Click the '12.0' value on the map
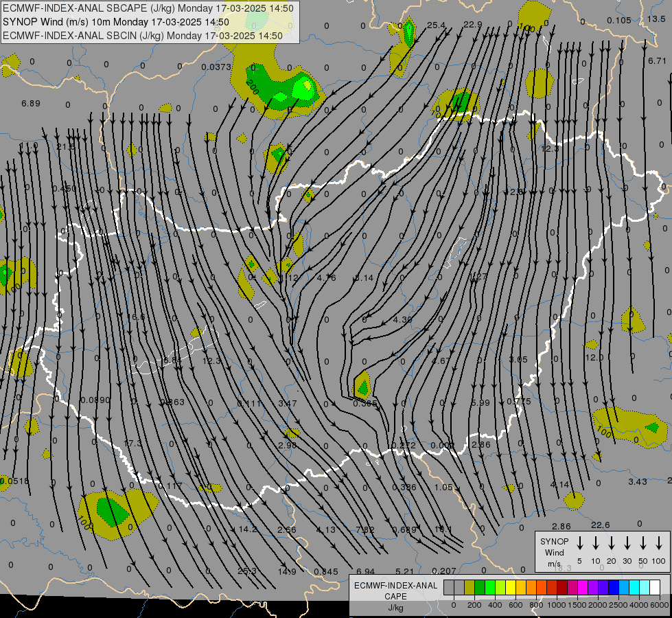This screenshot has height=618, width=672. pos(594,357)
